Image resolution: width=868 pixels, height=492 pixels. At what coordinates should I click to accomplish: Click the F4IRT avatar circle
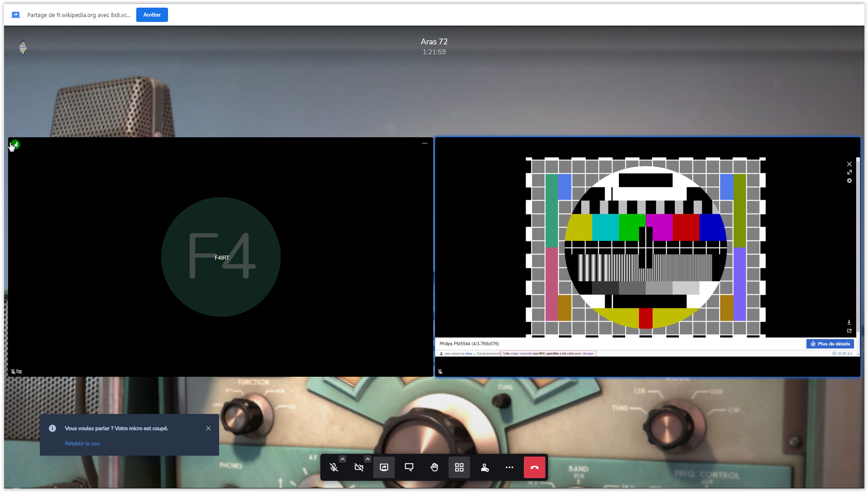(x=221, y=257)
